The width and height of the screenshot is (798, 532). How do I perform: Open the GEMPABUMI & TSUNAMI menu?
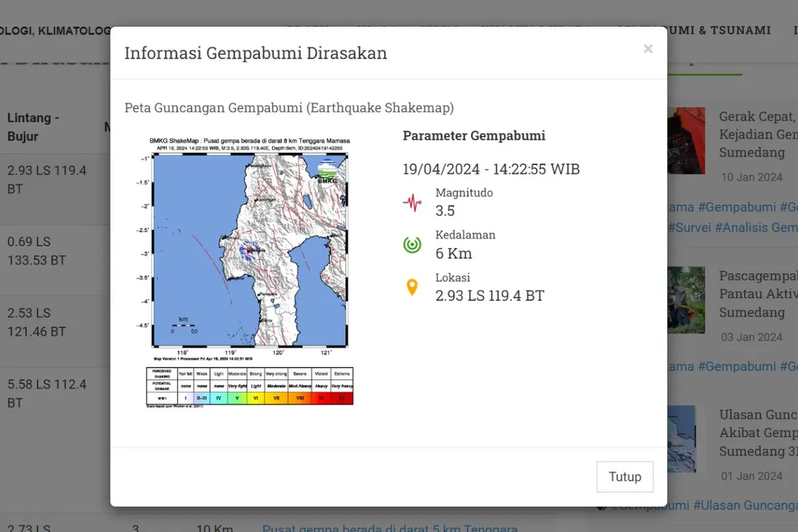[694, 30]
